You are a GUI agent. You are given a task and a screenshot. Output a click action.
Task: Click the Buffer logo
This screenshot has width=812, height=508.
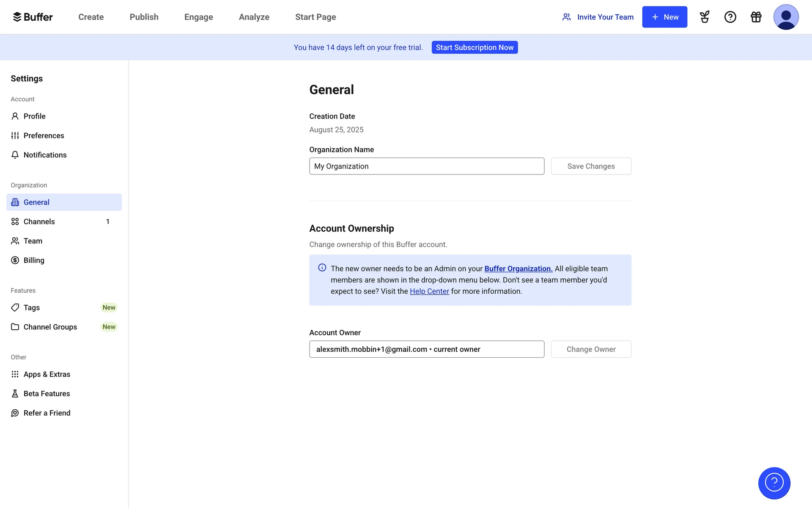pos(33,17)
